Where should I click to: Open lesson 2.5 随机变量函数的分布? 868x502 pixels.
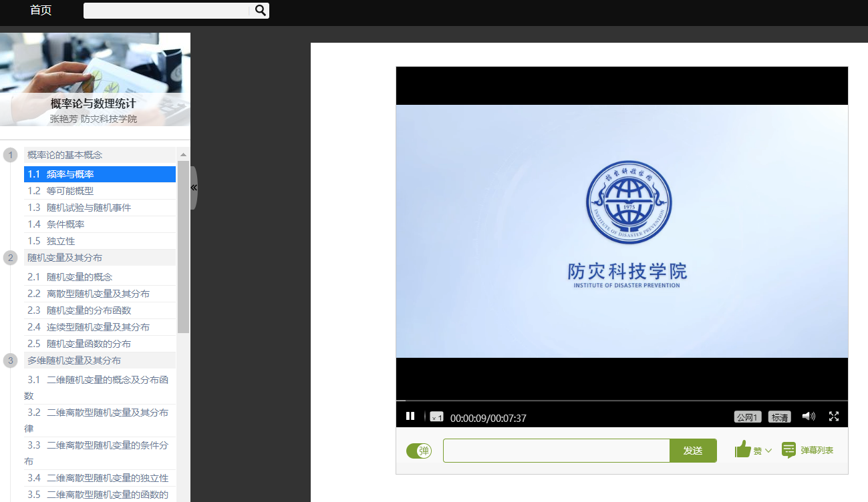100,344
